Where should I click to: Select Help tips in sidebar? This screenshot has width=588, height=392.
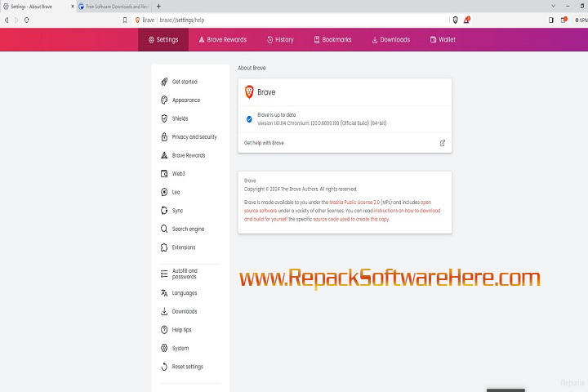pos(181,330)
